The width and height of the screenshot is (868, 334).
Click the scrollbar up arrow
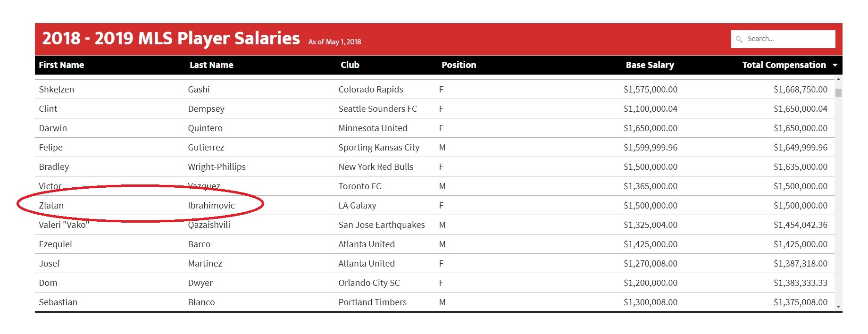pos(838,80)
